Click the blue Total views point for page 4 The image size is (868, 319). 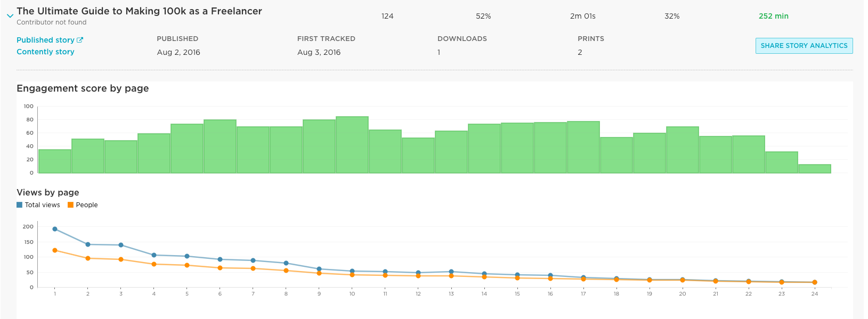(154, 255)
